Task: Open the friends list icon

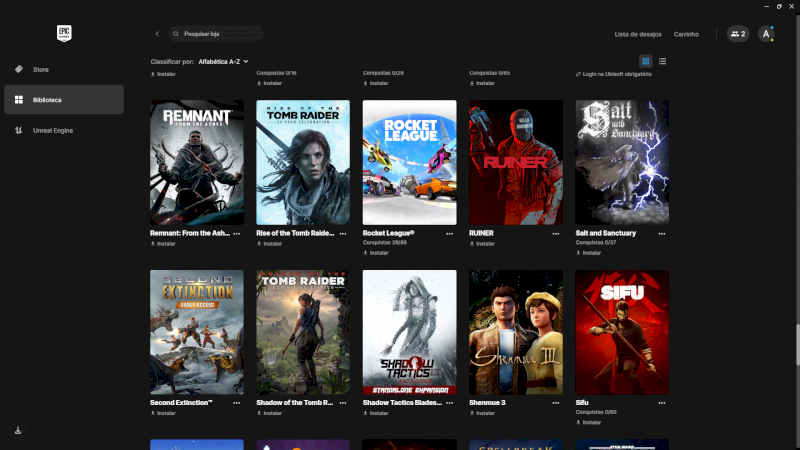Action: tap(737, 34)
